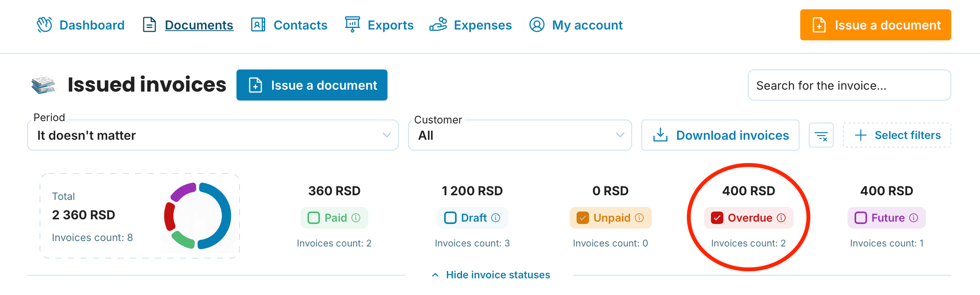Open the Expenses menu item
The image size is (980, 295).
click(x=471, y=25)
